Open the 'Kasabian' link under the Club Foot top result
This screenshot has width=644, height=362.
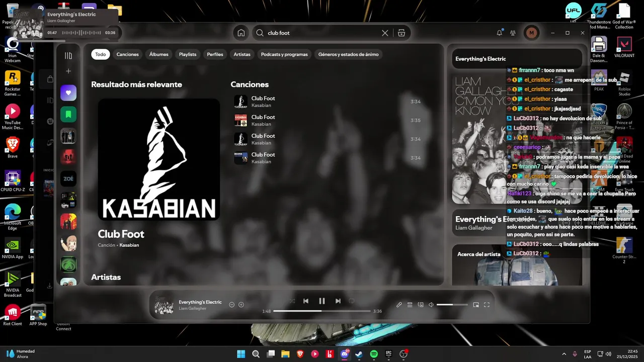pyautogui.click(x=129, y=245)
